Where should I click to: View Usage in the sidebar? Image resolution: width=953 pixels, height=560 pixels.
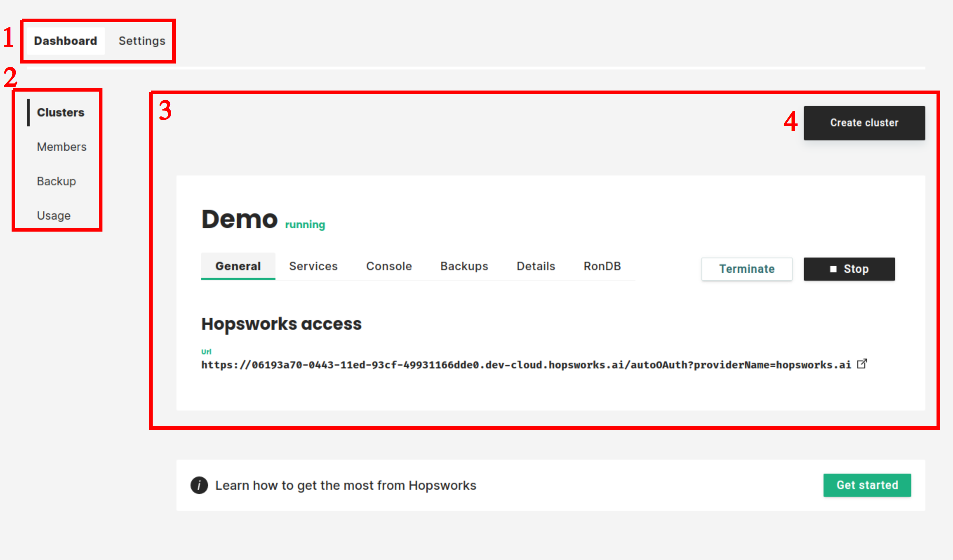pos(54,215)
